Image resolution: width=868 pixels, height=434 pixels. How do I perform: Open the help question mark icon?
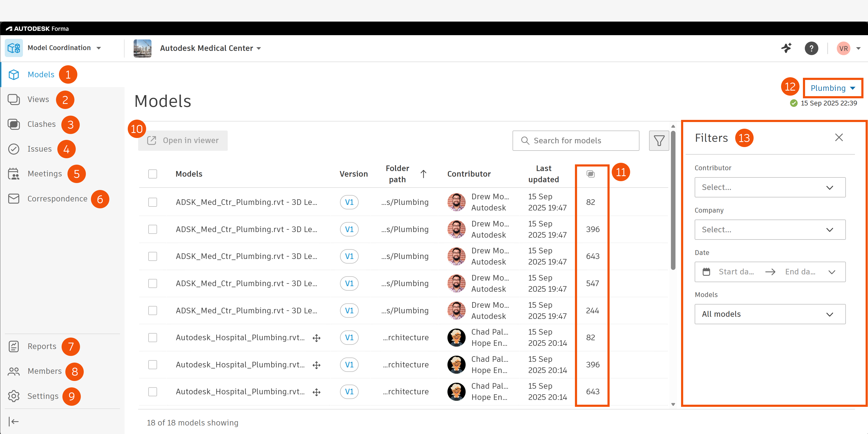coord(811,48)
